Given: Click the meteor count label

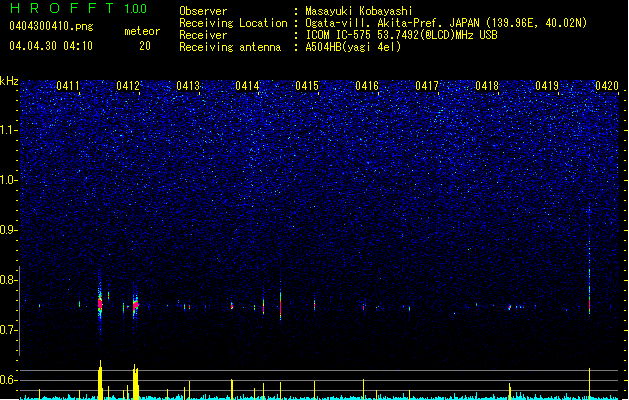Looking at the screenshot, I should [142, 31].
